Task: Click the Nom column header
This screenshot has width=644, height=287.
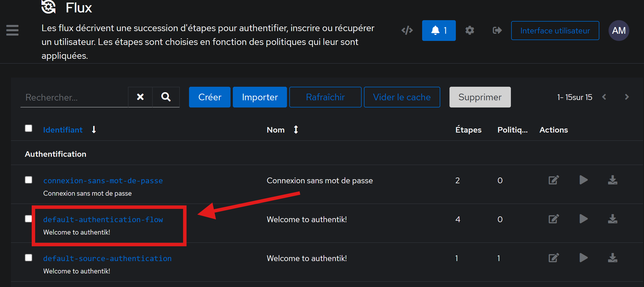Action: pyautogui.click(x=276, y=130)
